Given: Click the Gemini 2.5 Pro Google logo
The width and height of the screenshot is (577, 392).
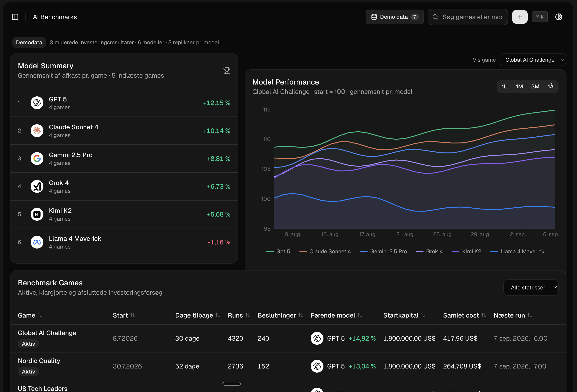Looking at the screenshot, I should point(37,158).
